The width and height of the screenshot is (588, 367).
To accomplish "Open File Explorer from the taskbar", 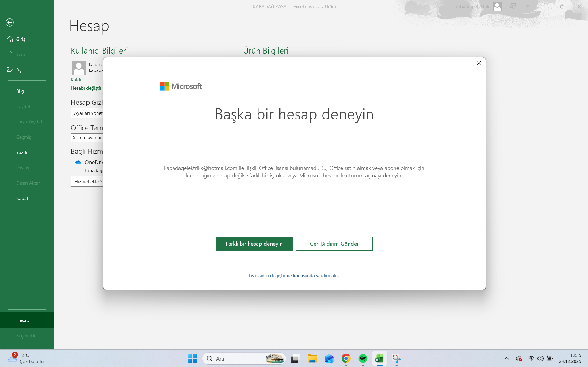I will click(312, 358).
